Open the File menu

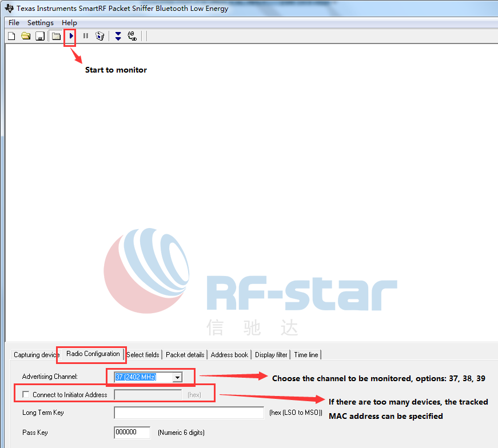tap(14, 22)
